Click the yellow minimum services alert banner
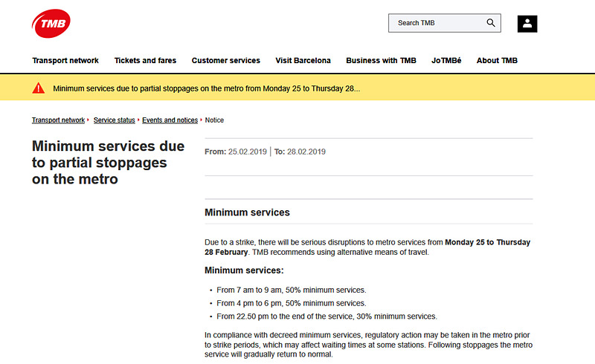The height and width of the screenshot is (364, 595). (x=207, y=88)
